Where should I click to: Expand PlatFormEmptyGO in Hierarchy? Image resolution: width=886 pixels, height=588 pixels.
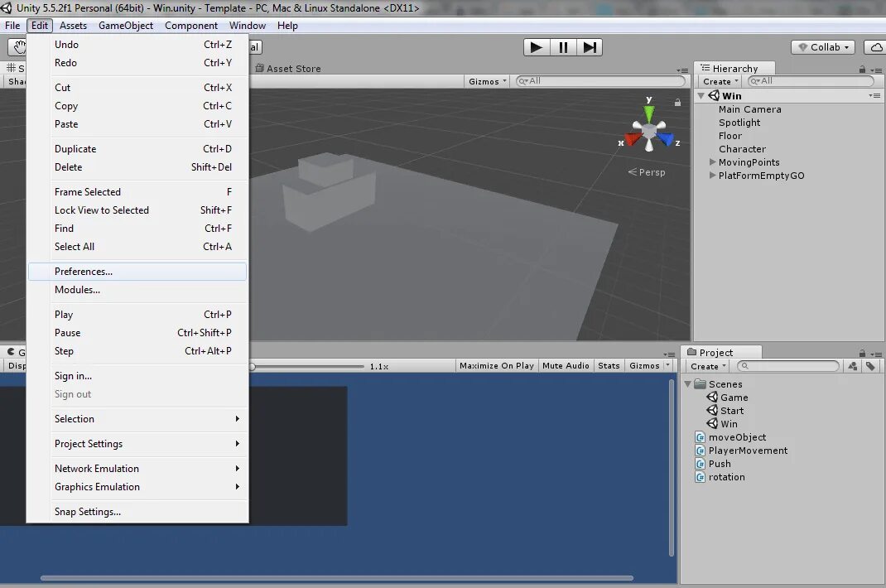click(713, 176)
